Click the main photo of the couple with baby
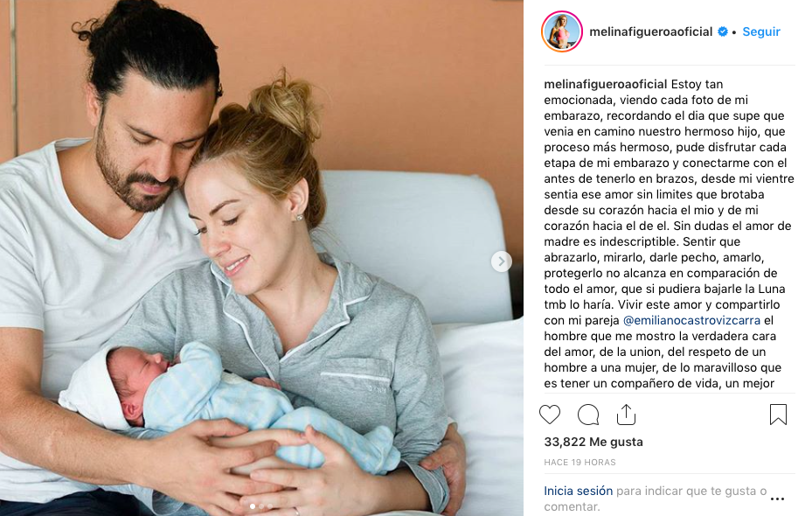Viewport: 812px width, 516px height. click(261, 258)
